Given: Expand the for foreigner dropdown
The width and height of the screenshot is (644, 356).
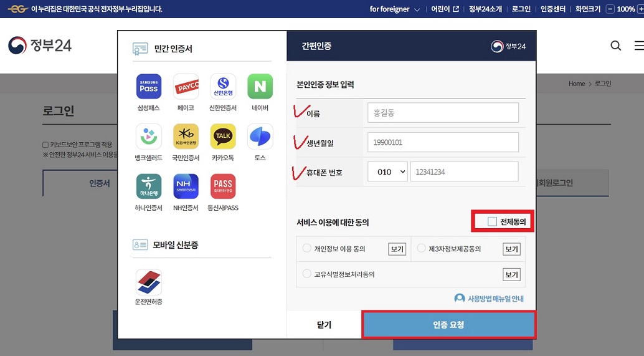Looking at the screenshot, I should click(395, 9).
